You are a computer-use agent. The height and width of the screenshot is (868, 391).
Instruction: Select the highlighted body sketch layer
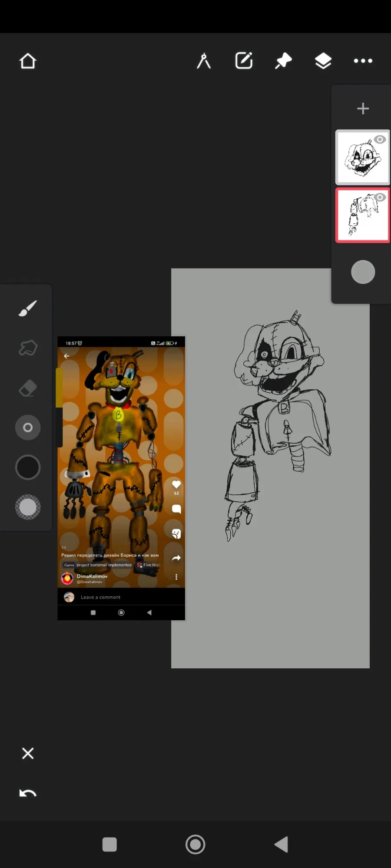click(362, 215)
